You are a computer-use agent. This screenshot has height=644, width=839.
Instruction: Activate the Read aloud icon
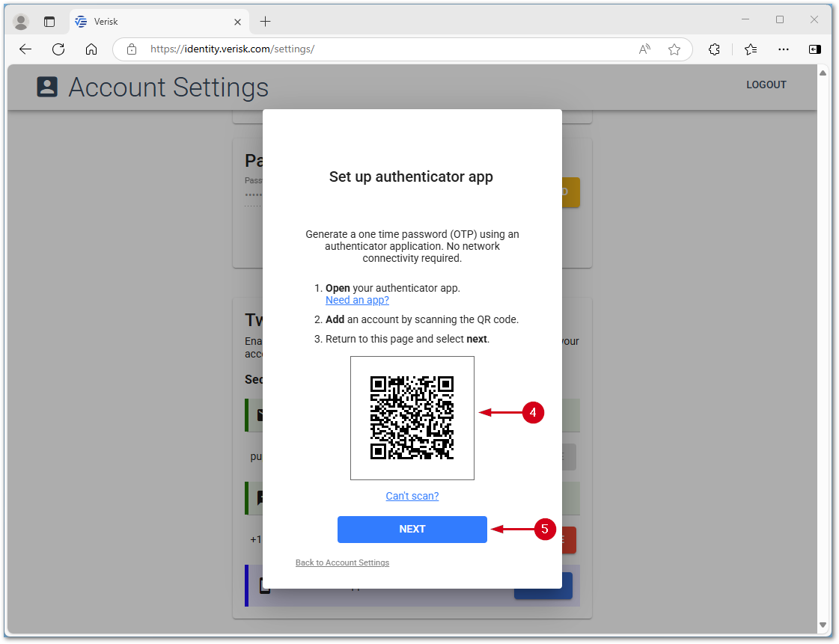[x=644, y=49]
